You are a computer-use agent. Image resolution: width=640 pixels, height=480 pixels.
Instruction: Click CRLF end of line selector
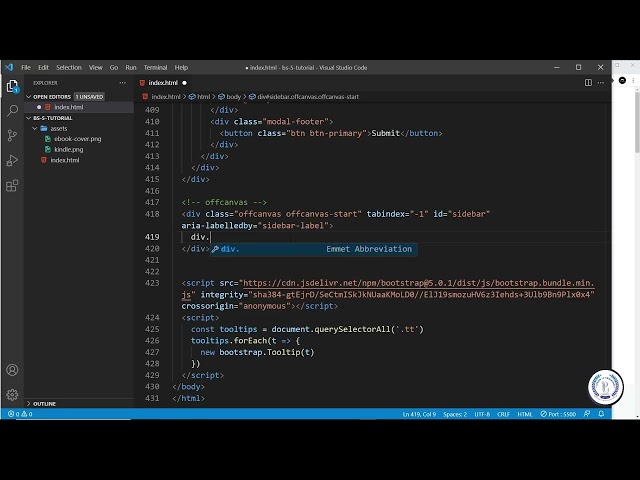[503, 414]
